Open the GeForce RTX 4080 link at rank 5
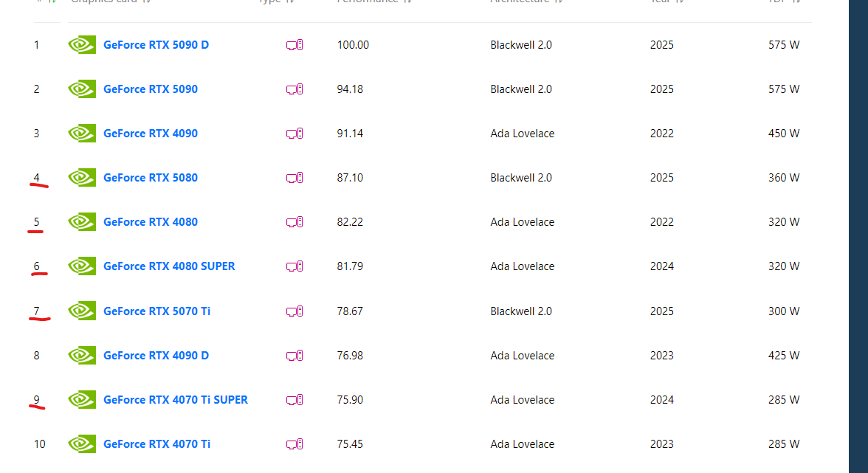Viewport: 868px width, 473px height. [151, 222]
